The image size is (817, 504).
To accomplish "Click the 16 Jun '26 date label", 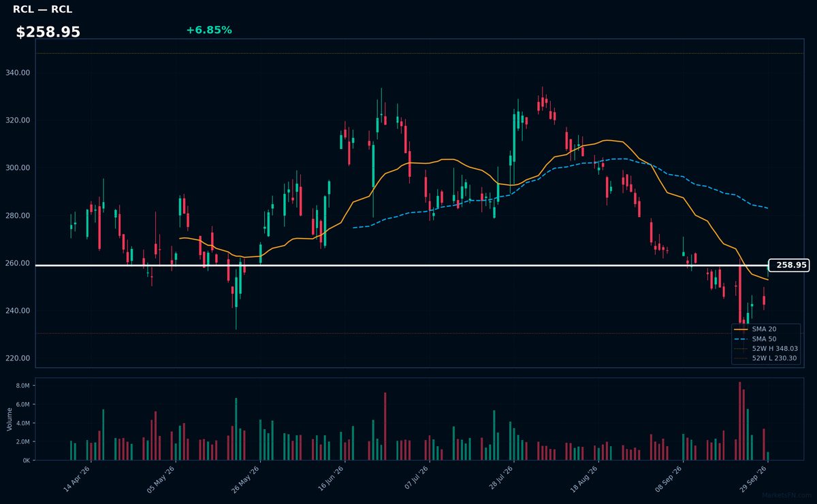I will [331, 479].
